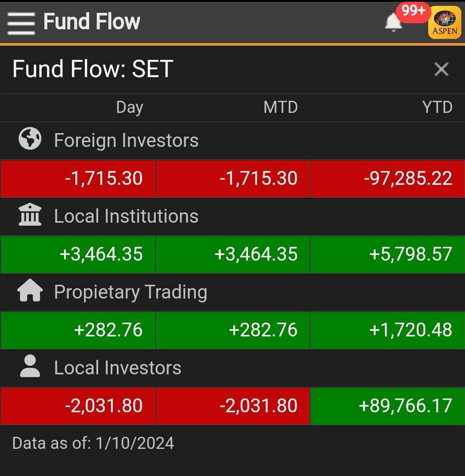
Task: Open the 99+ notification badge
Action: [x=413, y=12]
